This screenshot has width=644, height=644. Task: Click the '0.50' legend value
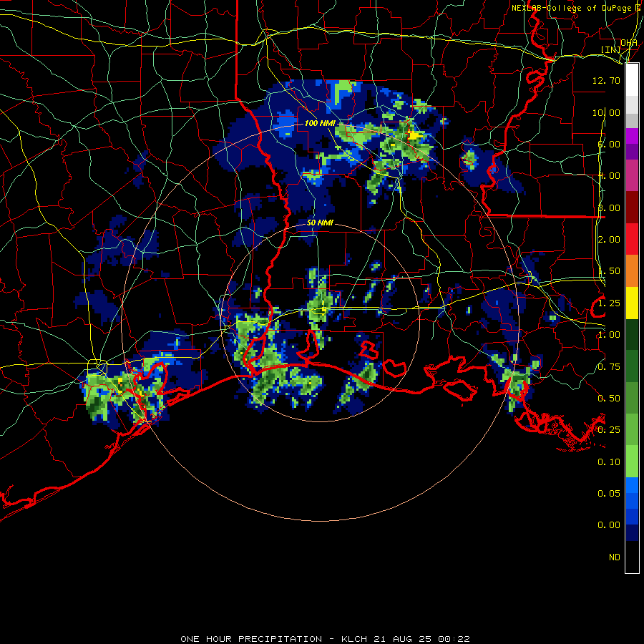click(609, 399)
